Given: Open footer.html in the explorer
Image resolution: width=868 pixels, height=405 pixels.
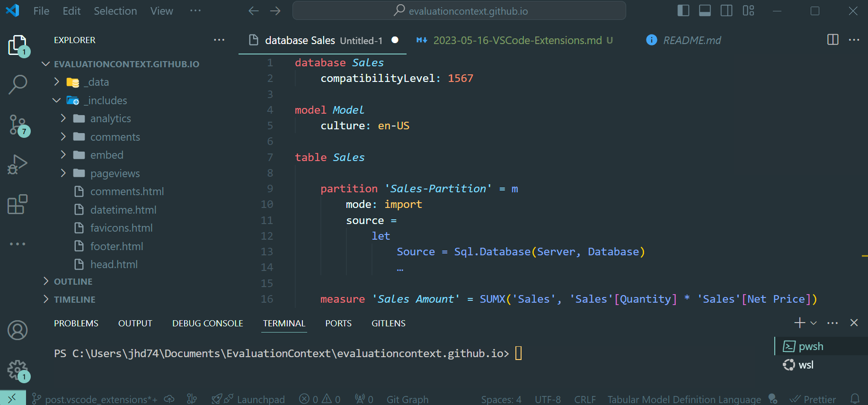Looking at the screenshot, I should (x=116, y=246).
